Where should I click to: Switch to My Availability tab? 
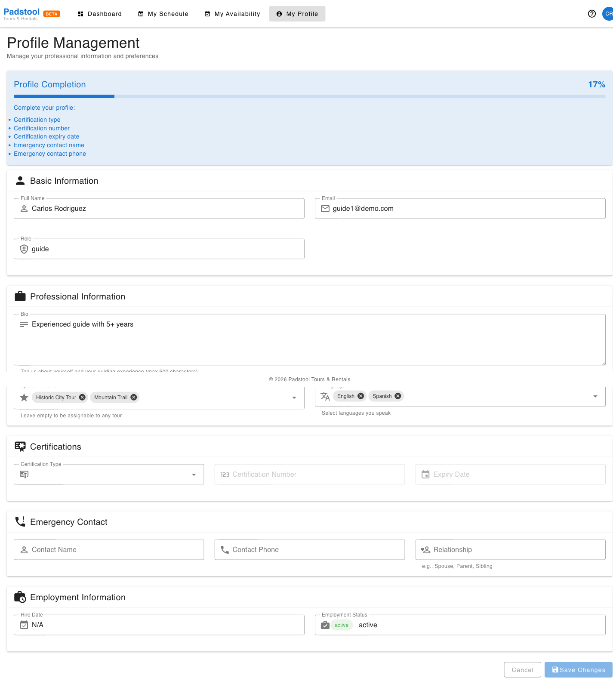click(232, 14)
